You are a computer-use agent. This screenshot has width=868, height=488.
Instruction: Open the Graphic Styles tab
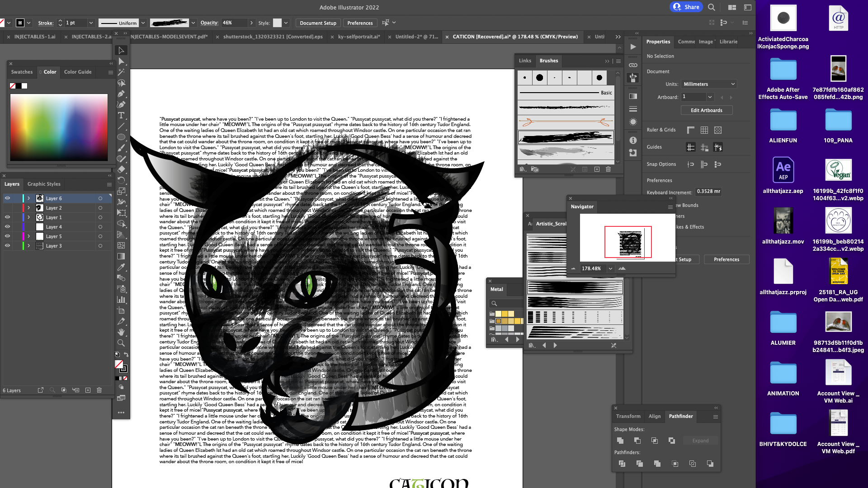[x=44, y=184]
